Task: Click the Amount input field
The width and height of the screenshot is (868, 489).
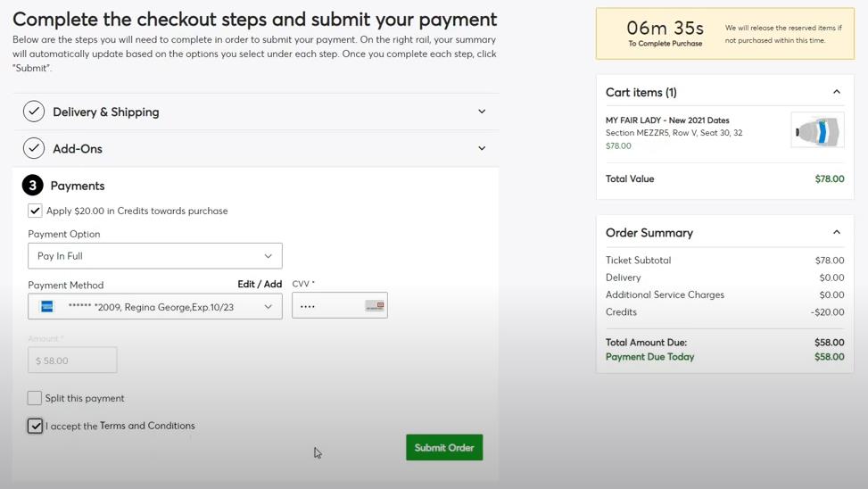Action: coord(72,361)
